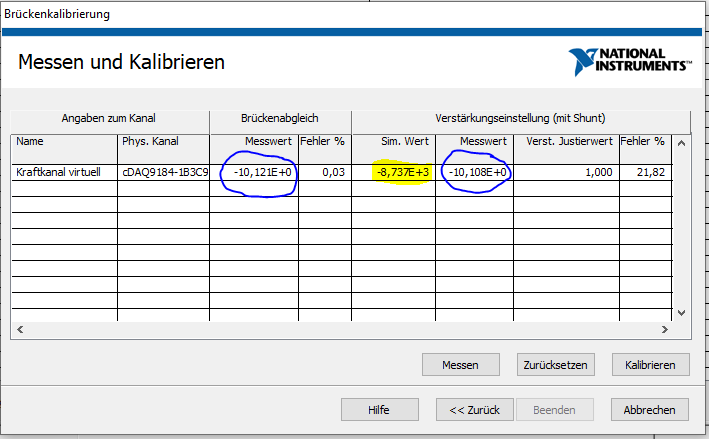
Task: Cancel the wizard with Abbrechen
Action: pos(650,410)
